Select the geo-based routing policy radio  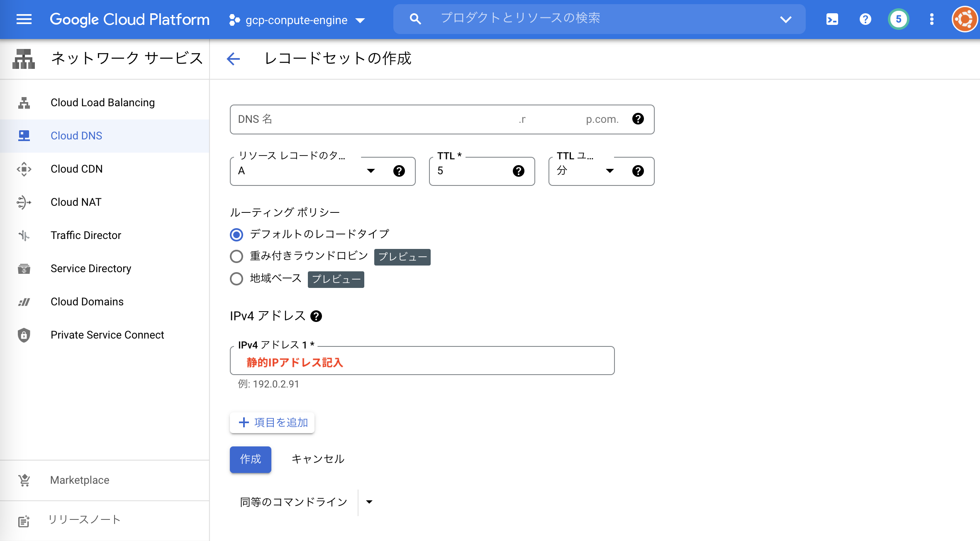pyautogui.click(x=236, y=279)
